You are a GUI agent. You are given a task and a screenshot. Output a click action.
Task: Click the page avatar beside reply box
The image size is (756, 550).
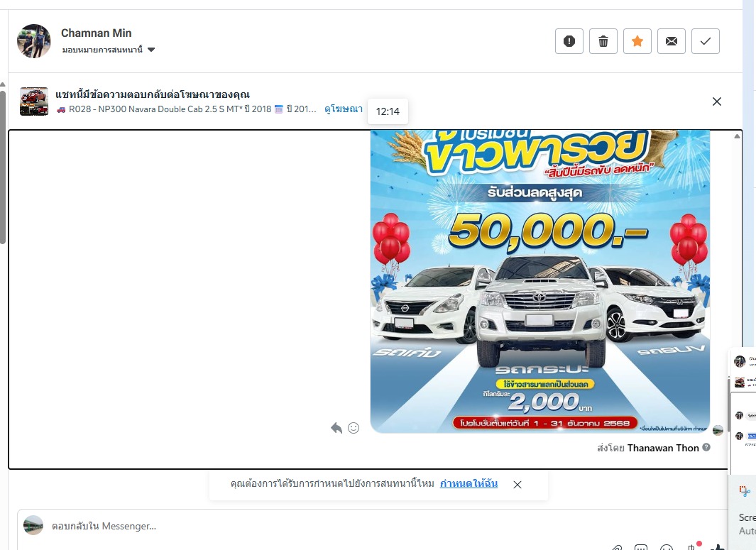click(33, 525)
